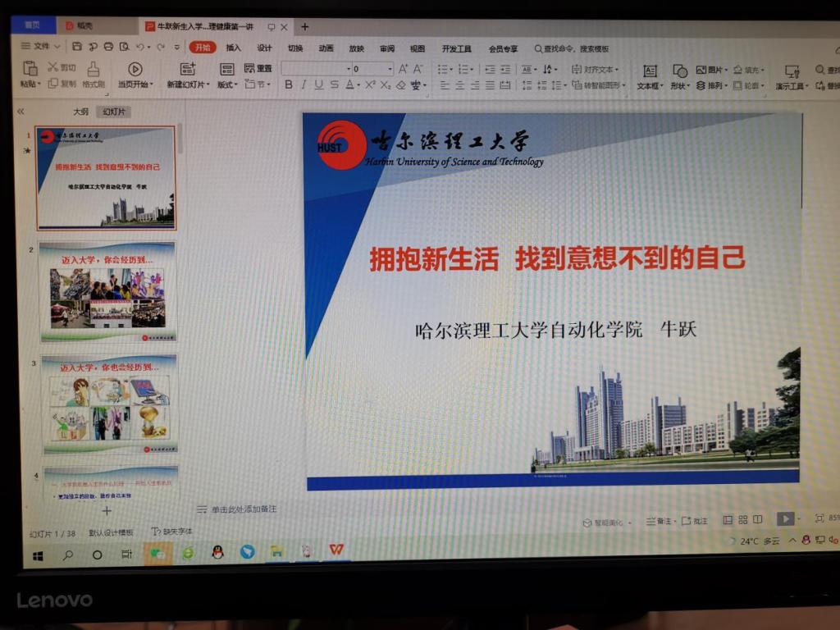This screenshot has height=630, width=840.
Task: Click the save icon in quick access bar
Action: pyautogui.click(x=77, y=47)
